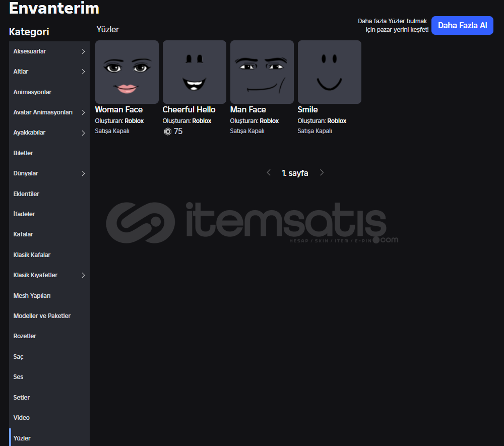Open the Saç category
This screenshot has height=446, width=504.
[x=49, y=357]
